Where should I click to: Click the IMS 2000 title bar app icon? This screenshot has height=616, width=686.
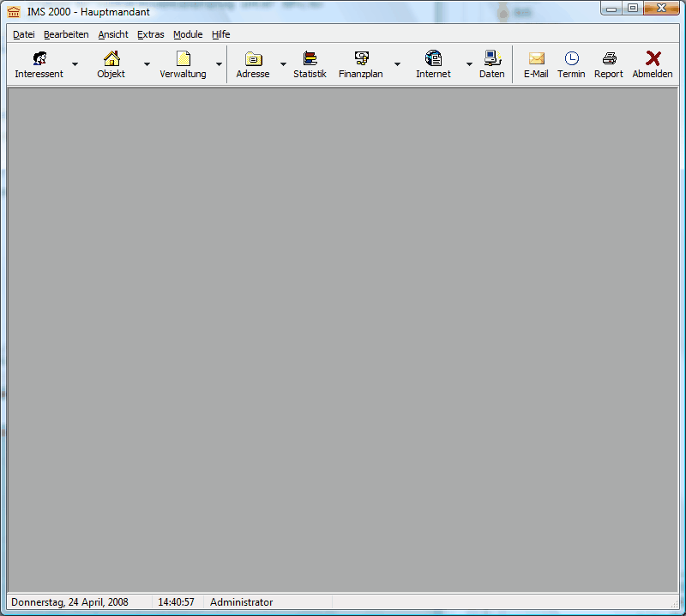[x=14, y=12]
